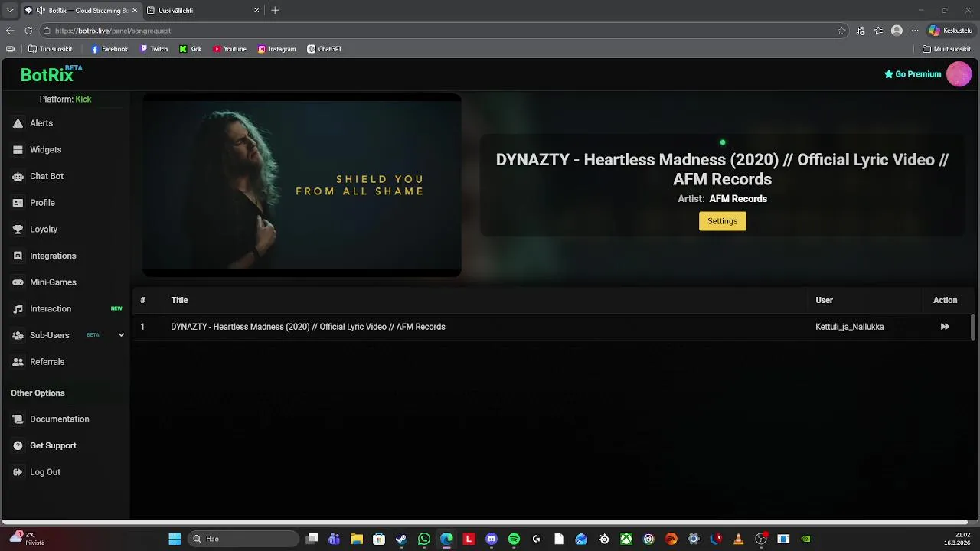Open the Facebook bookmark
The height and width of the screenshot is (551, 980).
click(109, 49)
